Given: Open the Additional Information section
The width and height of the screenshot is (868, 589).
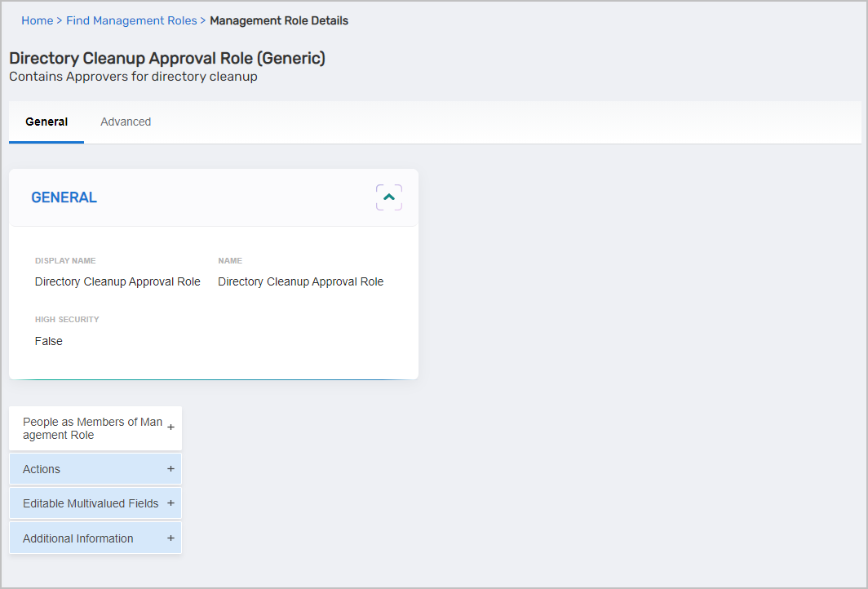Looking at the screenshot, I should (x=78, y=538).
